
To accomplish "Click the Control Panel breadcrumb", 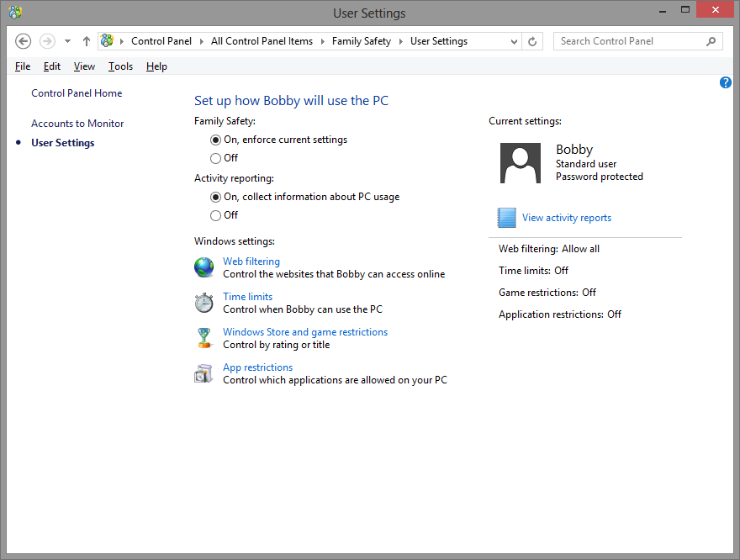I will [x=161, y=41].
